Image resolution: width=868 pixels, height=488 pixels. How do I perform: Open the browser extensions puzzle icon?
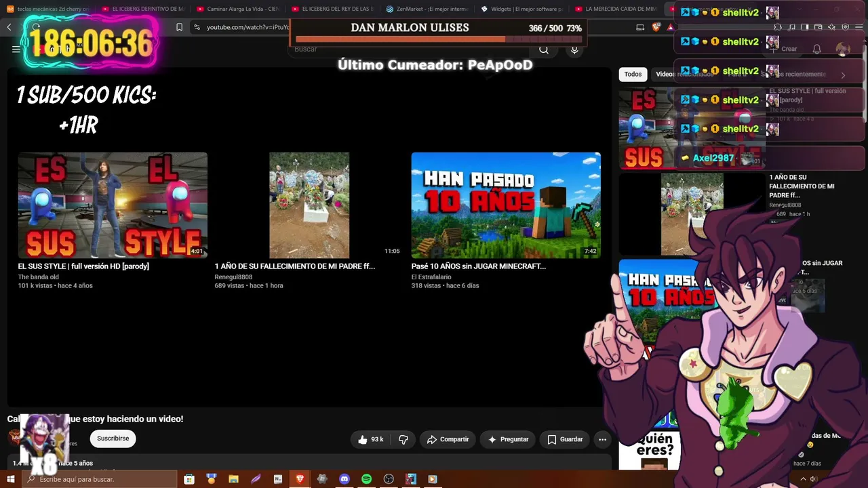pos(778,27)
